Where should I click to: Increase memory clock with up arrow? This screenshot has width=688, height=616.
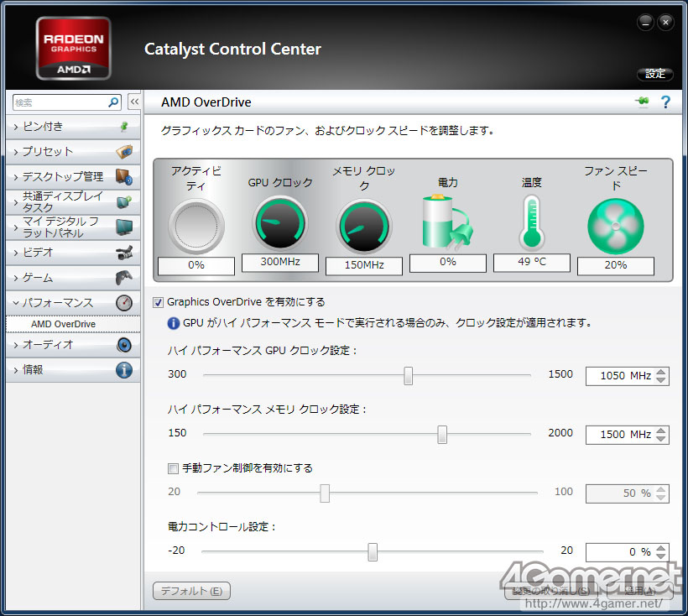coord(661,431)
